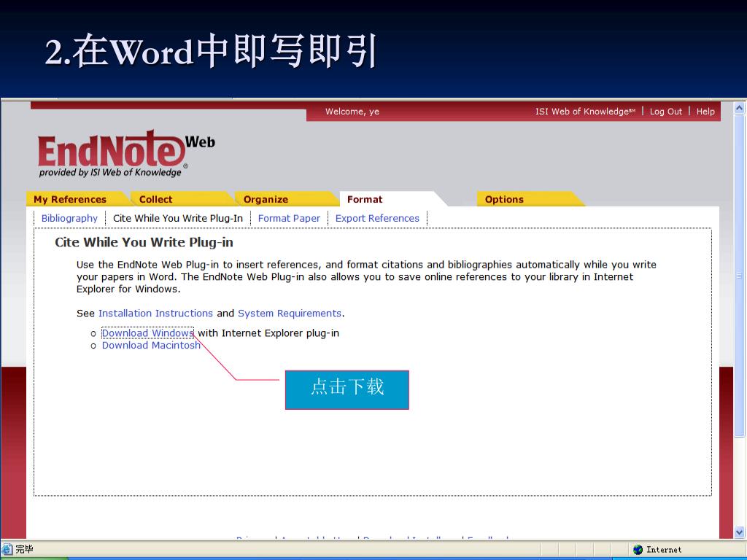
Task: Go to the Bibliography sub-tab
Action: click(x=69, y=218)
